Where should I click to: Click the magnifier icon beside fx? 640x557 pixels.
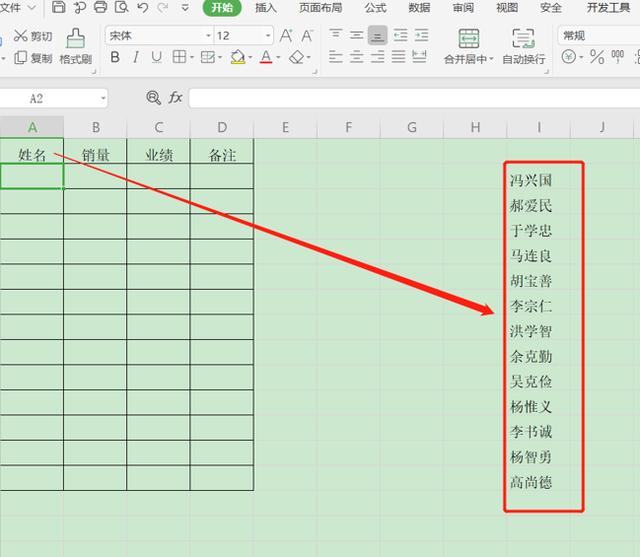pyautogui.click(x=153, y=98)
